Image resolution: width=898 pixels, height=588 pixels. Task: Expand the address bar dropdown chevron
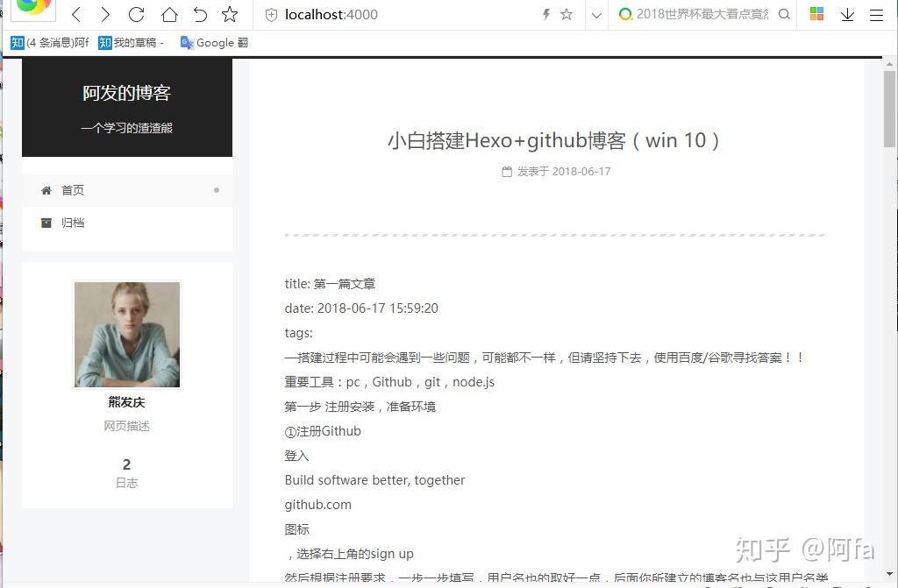pyautogui.click(x=597, y=14)
